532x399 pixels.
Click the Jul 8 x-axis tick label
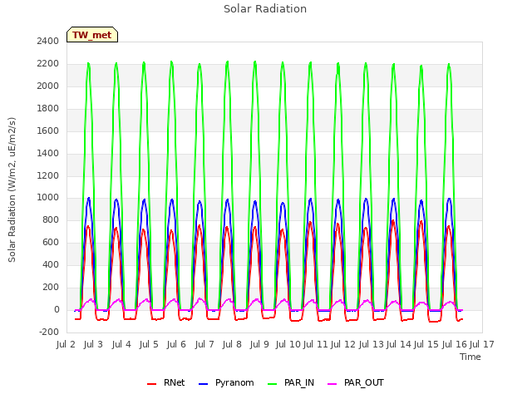[x=232, y=344]
